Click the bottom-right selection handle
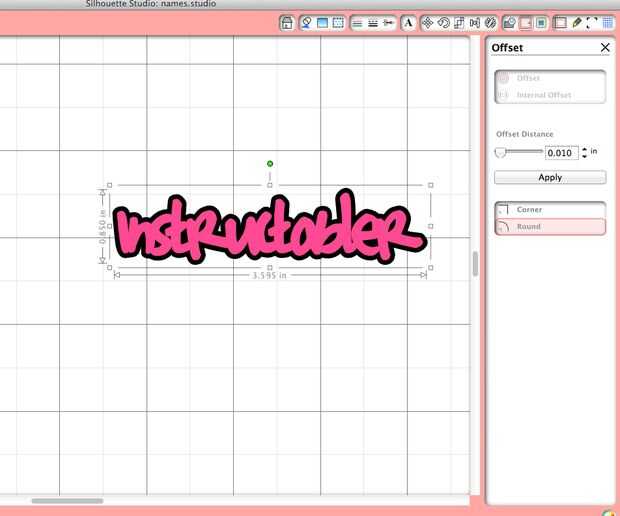Image resolution: width=620 pixels, height=516 pixels. 431,268
